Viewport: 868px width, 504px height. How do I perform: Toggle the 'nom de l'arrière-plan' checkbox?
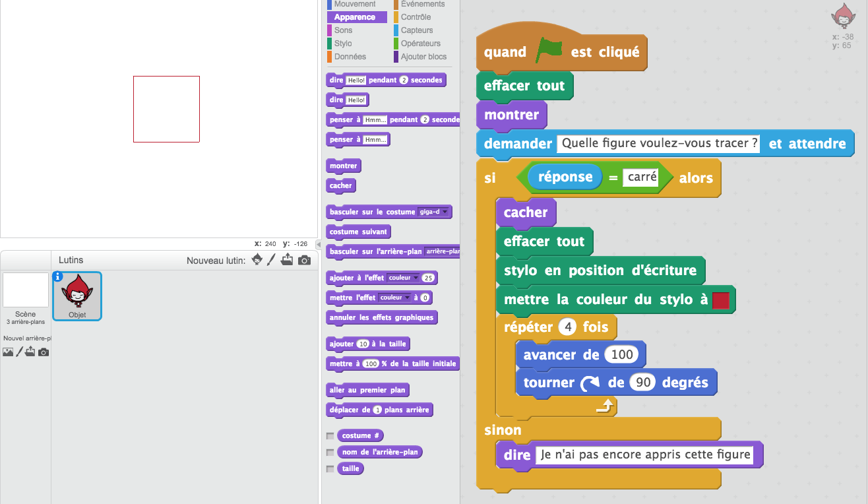click(x=330, y=453)
